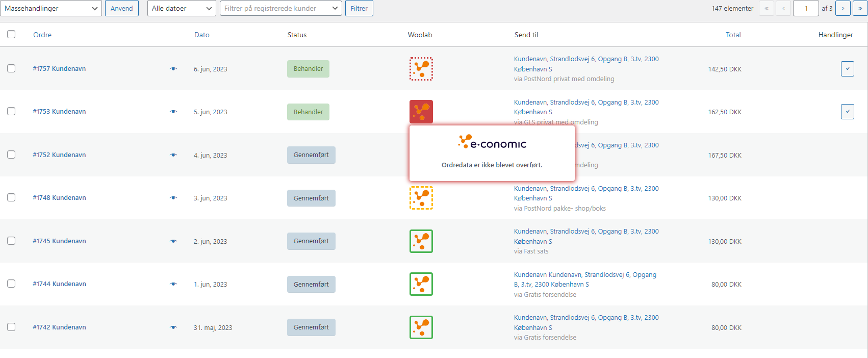
Task: Open order #1744 Kundenavn link
Action: tap(59, 284)
